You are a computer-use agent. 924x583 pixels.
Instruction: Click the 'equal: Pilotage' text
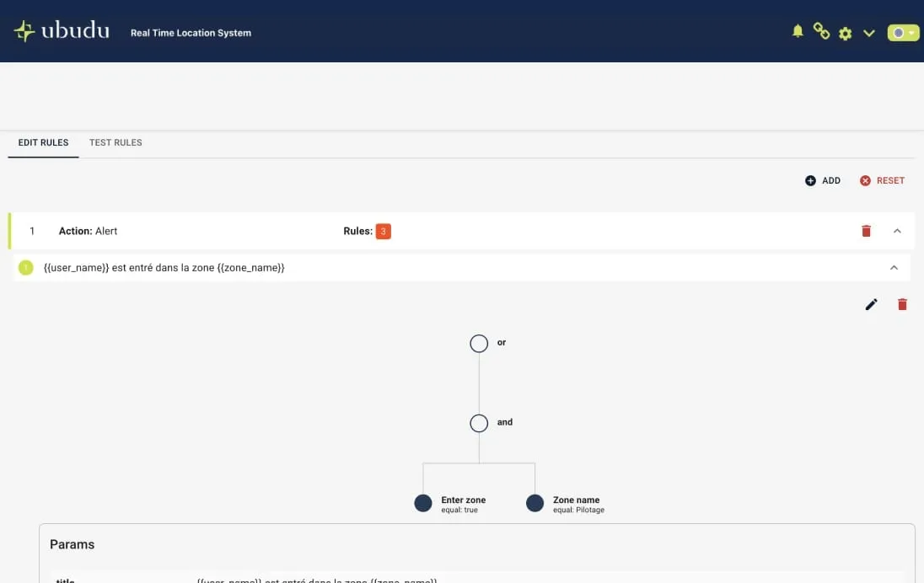(x=578, y=510)
